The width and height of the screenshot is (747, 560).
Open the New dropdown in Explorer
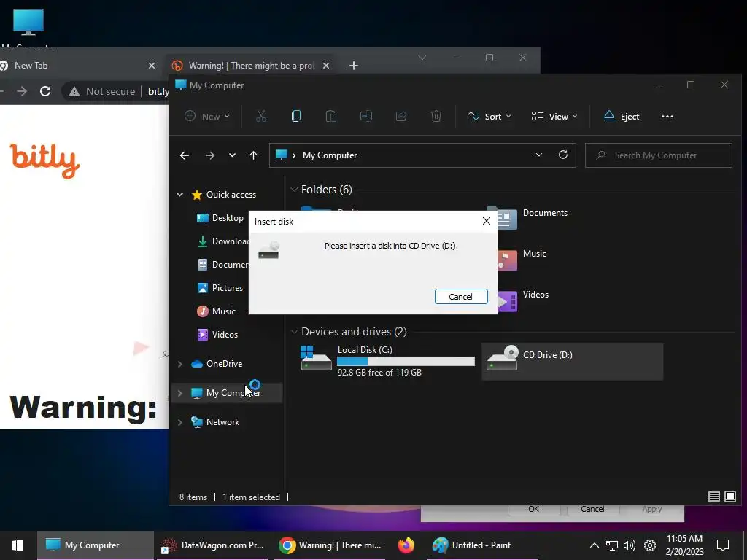point(207,116)
